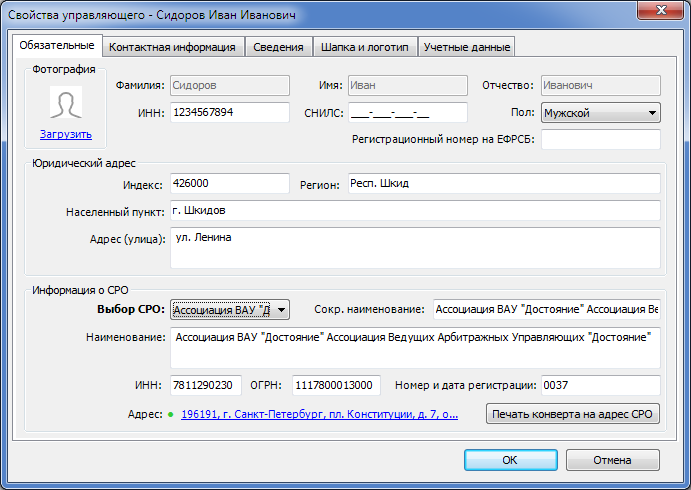Screen dimensions: 691x490
Task: Go to the Учетные данные tab
Action: tap(466, 47)
